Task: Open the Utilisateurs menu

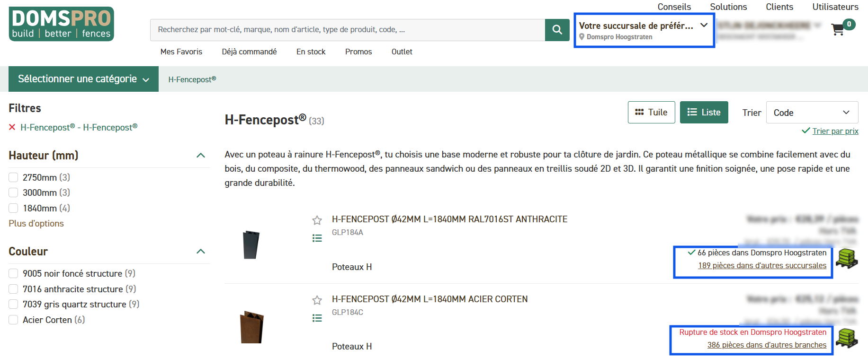Action: coord(835,7)
